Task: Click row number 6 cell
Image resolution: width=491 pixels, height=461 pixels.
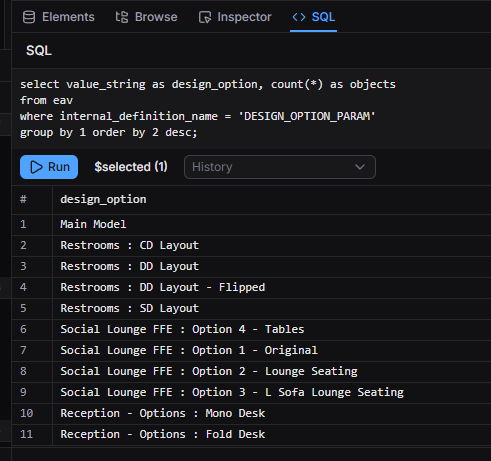Action: pos(32,329)
